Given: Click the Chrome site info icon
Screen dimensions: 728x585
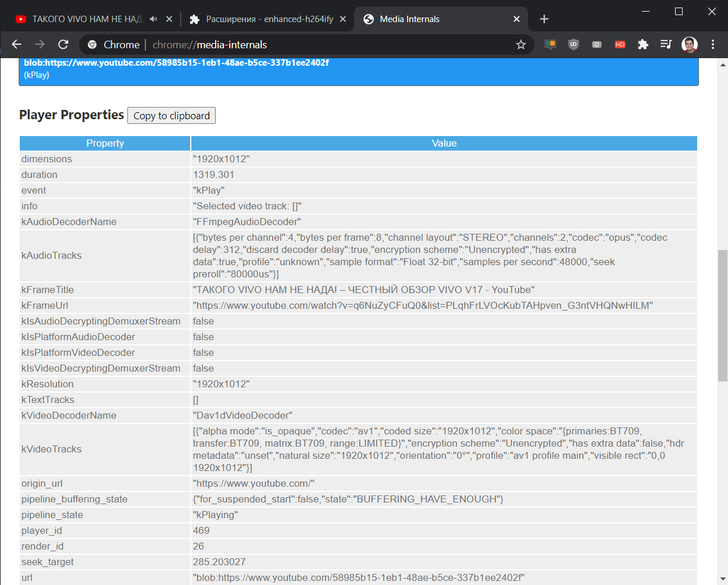Looking at the screenshot, I should (92, 45).
